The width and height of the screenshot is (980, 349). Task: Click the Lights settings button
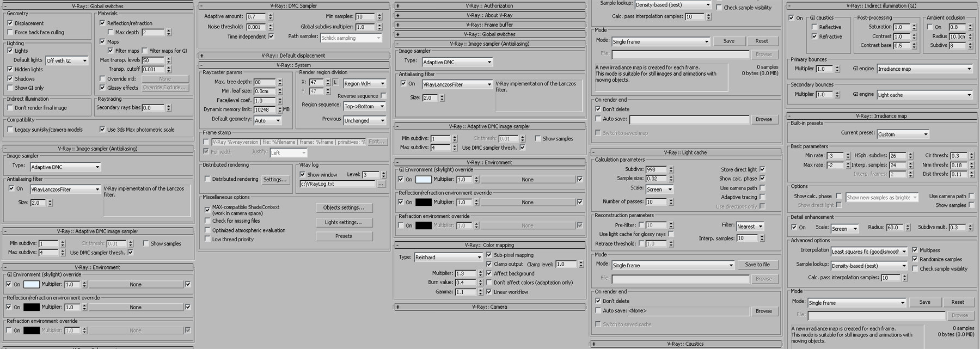344,222
